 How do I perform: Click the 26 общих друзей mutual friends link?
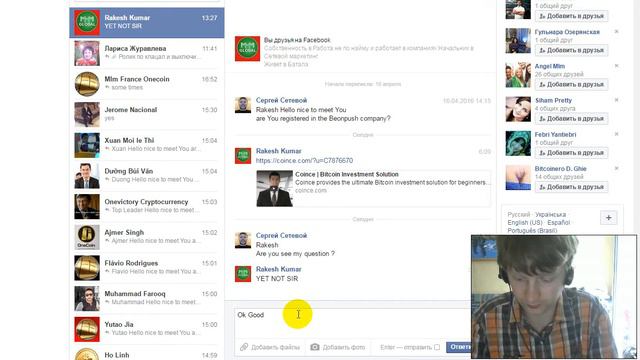[x=559, y=74]
